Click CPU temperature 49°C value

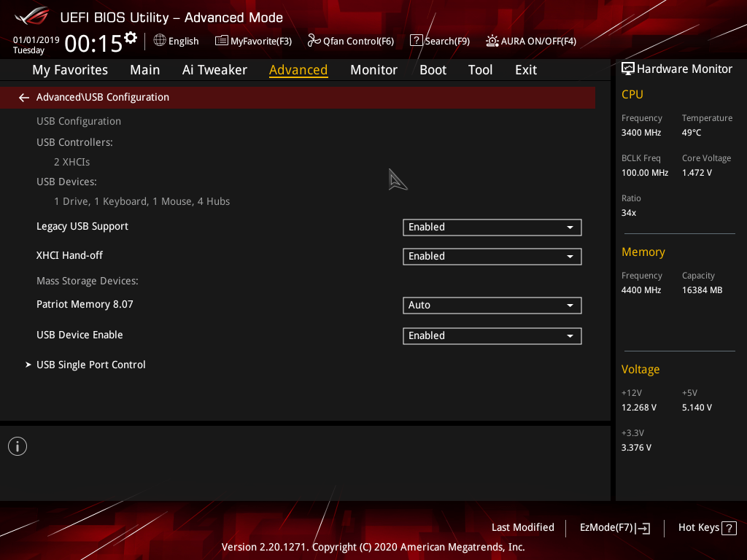point(692,133)
